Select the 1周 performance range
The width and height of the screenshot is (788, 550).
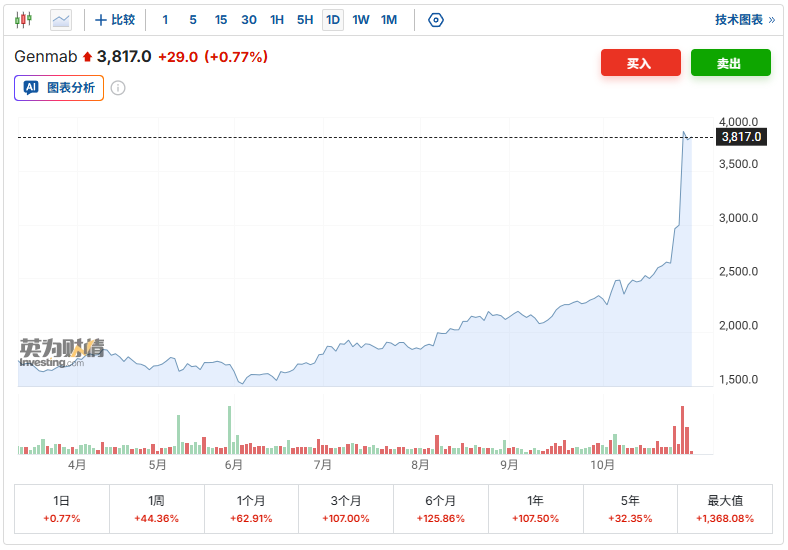157,509
